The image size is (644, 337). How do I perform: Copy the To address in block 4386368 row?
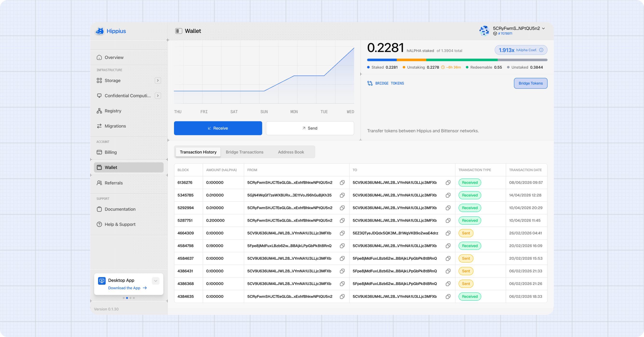pos(448,284)
